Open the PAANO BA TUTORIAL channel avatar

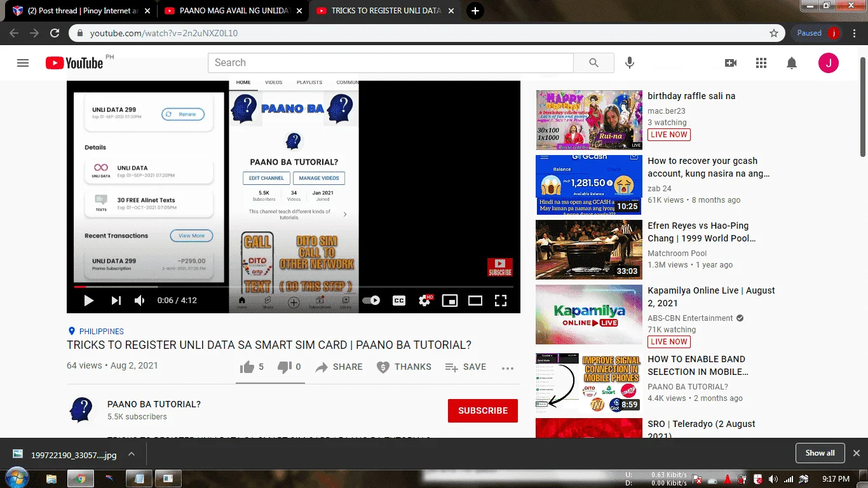[81, 410]
